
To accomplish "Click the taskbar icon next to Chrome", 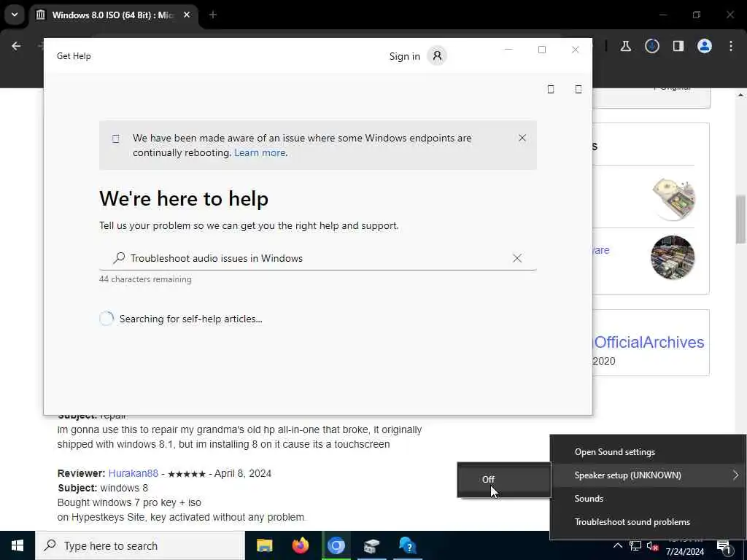I will click(x=371, y=545).
